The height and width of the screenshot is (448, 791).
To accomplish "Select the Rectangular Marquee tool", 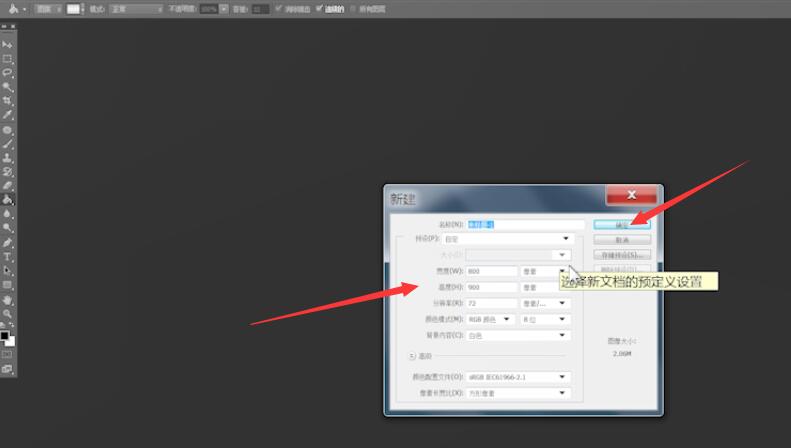I will (x=7, y=59).
